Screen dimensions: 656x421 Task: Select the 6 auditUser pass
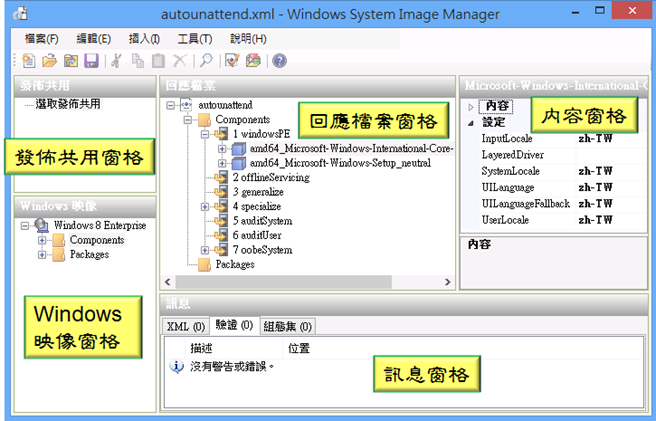[257, 235]
